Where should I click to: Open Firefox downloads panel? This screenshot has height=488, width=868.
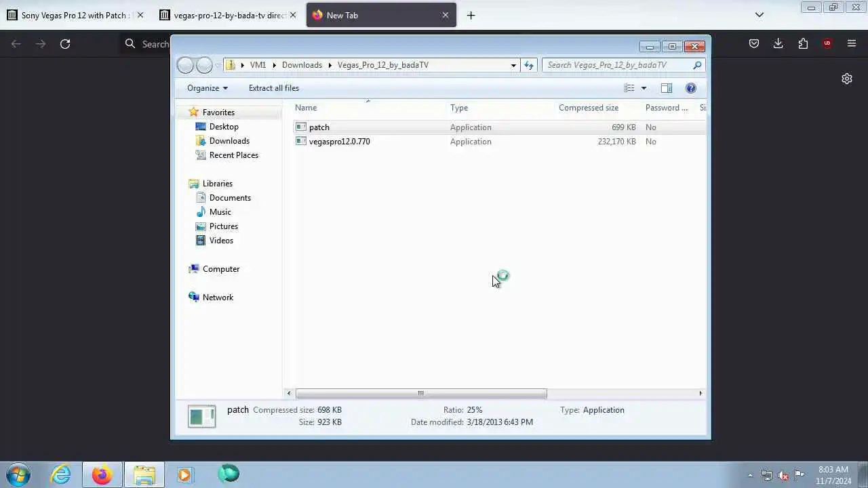[778, 44]
